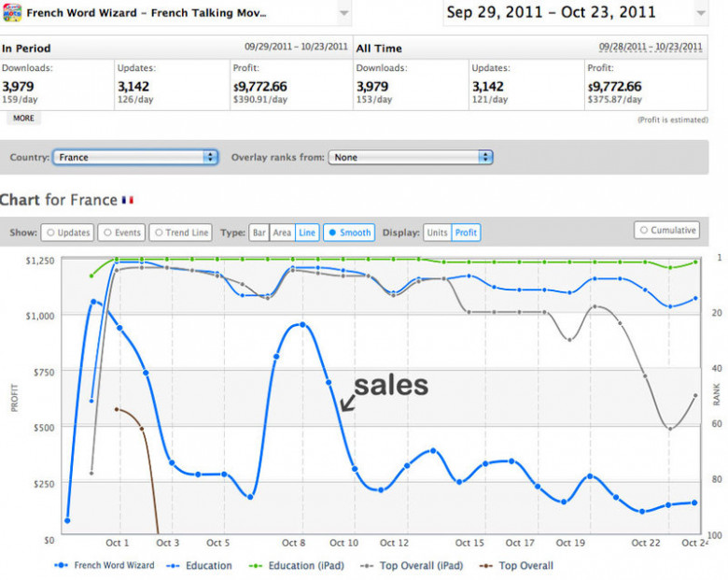Open the Overlay ranks from dropdown
Image resolution: width=728 pixels, height=580 pixels.
[411, 157]
